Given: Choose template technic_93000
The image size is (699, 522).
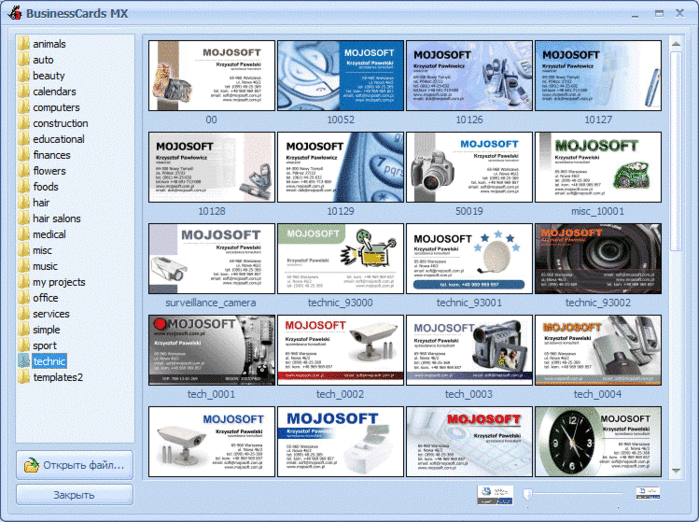Looking at the screenshot, I should 341,259.
